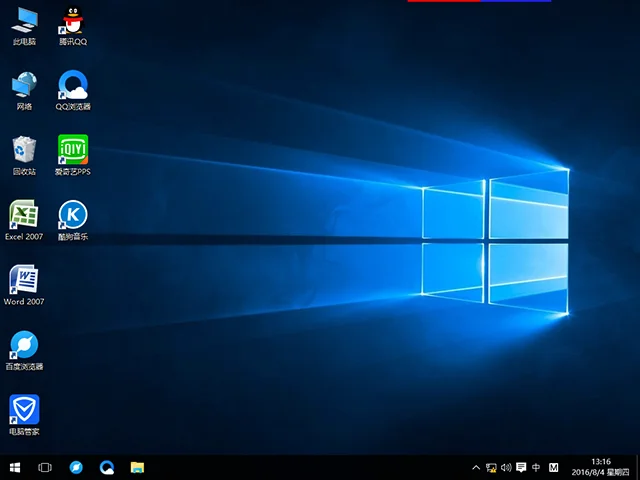Show hidden system tray icons
The width and height of the screenshot is (640, 480).
(x=476, y=468)
